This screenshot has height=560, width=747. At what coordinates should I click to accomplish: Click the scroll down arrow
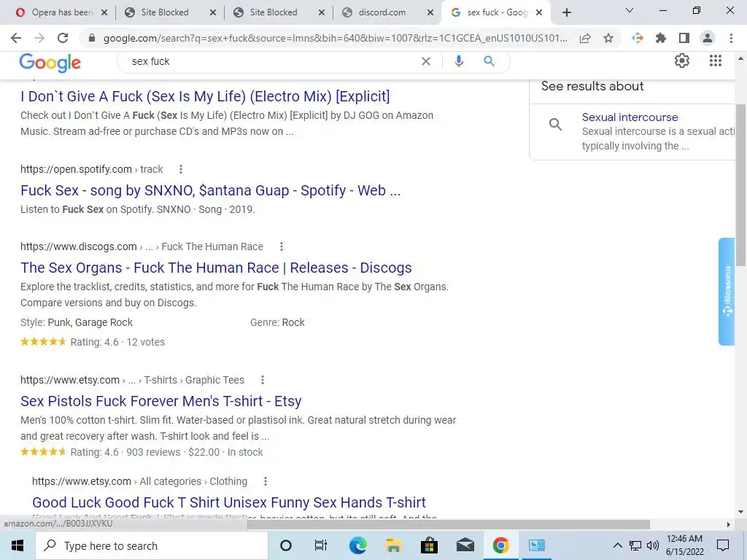(x=740, y=513)
